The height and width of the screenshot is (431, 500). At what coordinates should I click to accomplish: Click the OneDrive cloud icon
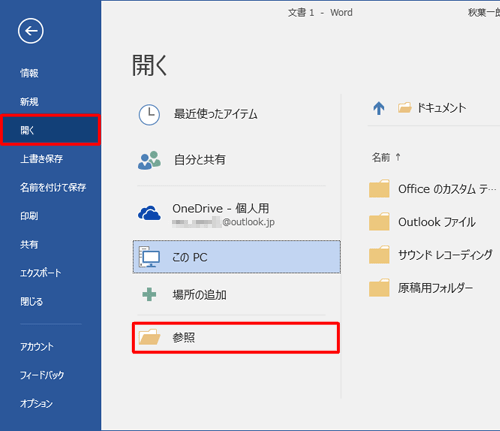pos(149,213)
